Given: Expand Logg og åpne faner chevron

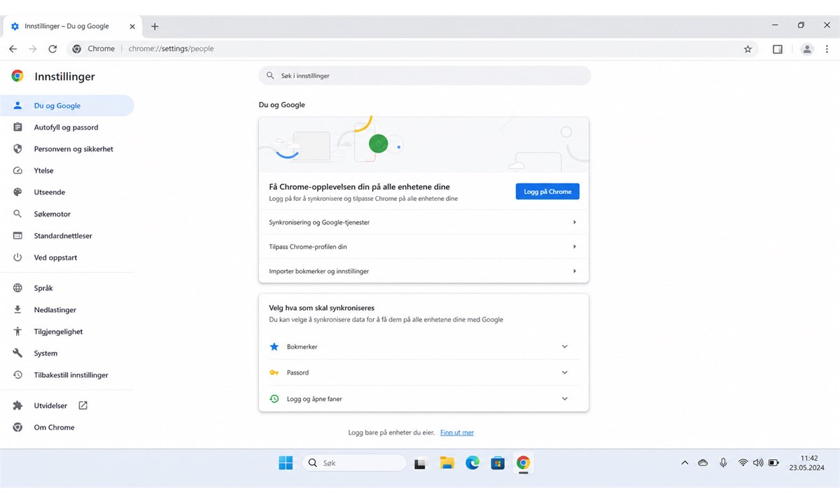Looking at the screenshot, I should tap(565, 398).
